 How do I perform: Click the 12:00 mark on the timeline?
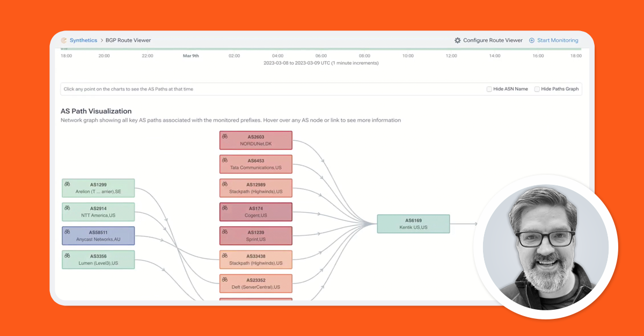pyautogui.click(x=451, y=56)
